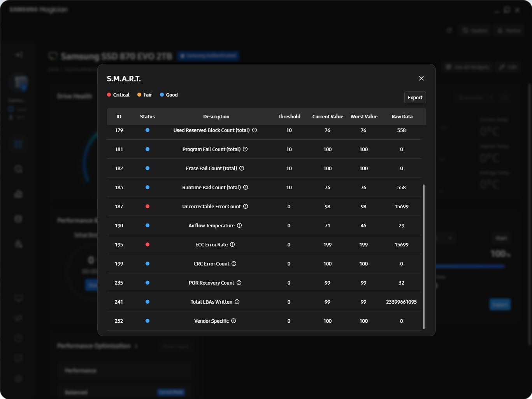Image resolution: width=532 pixels, height=399 pixels.
Task: Show info for Runtime Bad Count
Action: (246, 187)
